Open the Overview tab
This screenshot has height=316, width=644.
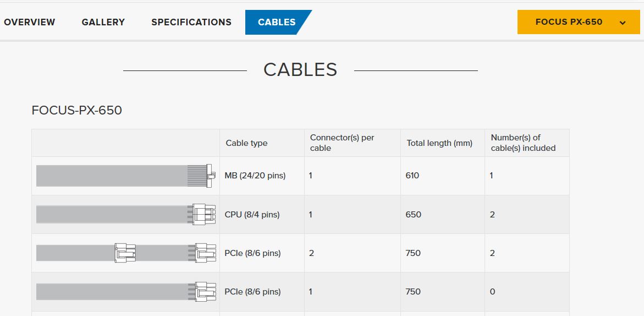tap(30, 22)
